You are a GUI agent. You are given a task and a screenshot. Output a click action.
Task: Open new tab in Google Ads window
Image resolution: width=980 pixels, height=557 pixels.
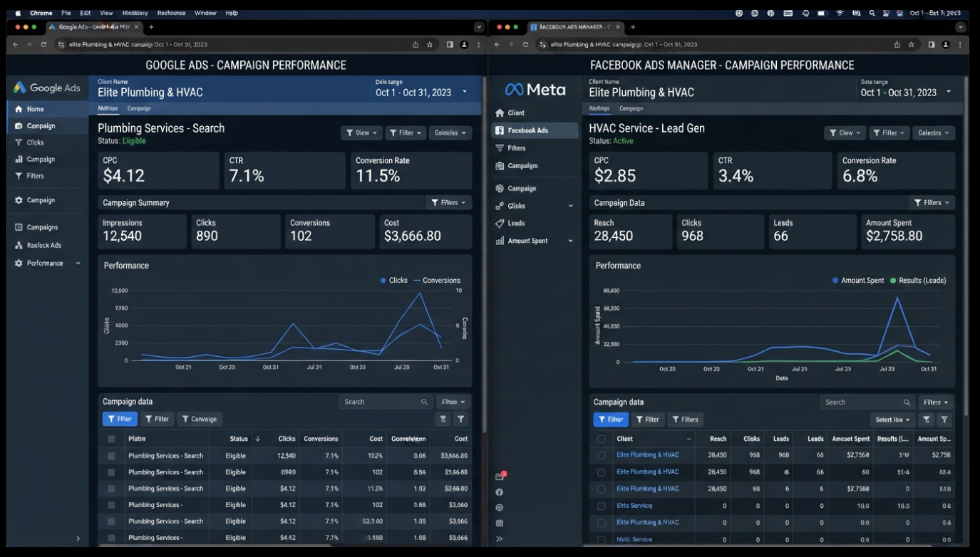(x=151, y=27)
